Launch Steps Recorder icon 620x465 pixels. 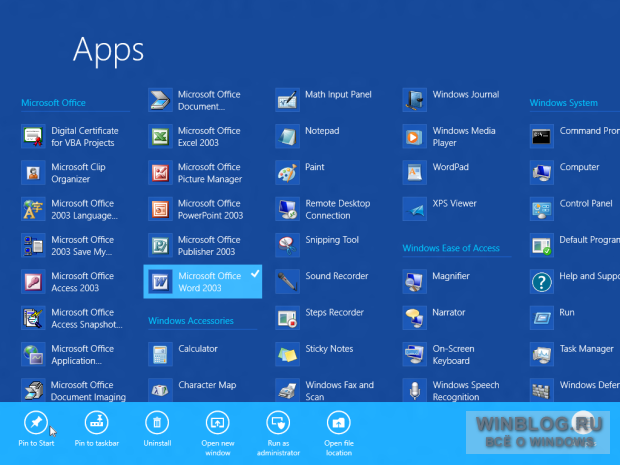click(287, 318)
